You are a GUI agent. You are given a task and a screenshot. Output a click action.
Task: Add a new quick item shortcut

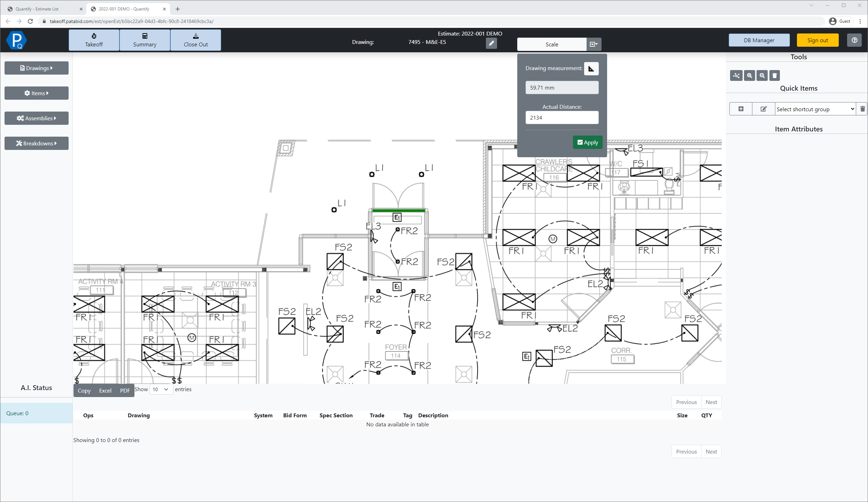pos(741,109)
